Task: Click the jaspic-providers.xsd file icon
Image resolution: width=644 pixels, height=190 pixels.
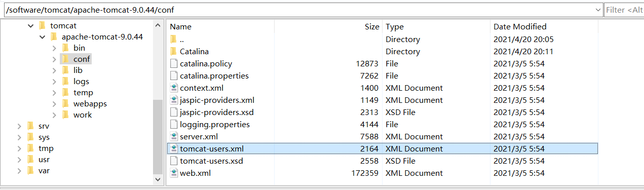Action: 174,112
